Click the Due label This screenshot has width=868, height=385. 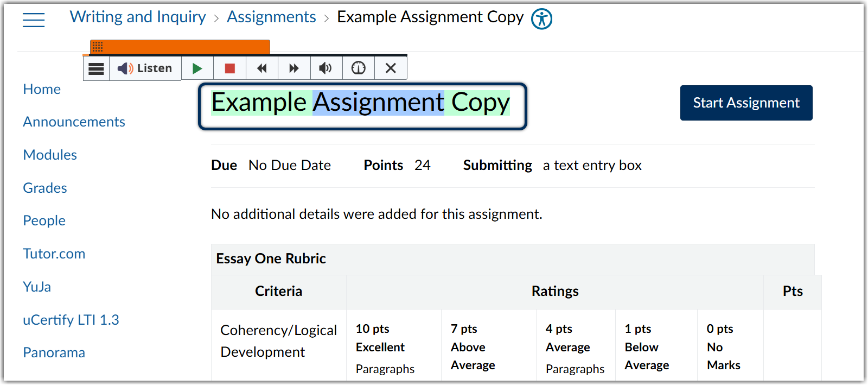point(224,165)
